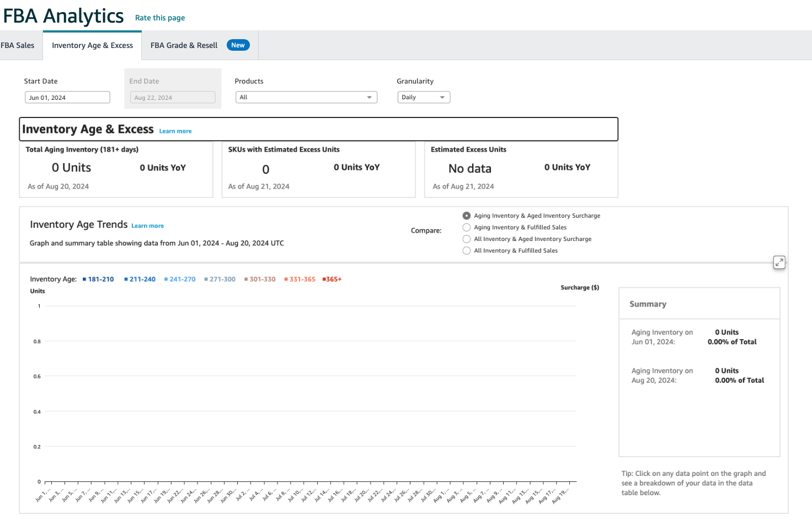The height and width of the screenshot is (520, 812).
Task: Toggle the 211-240 legend series
Action: point(140,279)
